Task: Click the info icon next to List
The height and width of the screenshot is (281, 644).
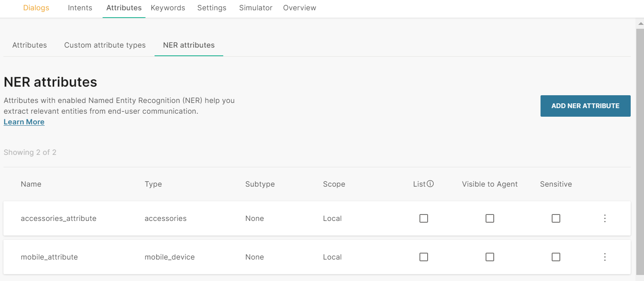Action: pyautogui.click(x=430, y=184)
